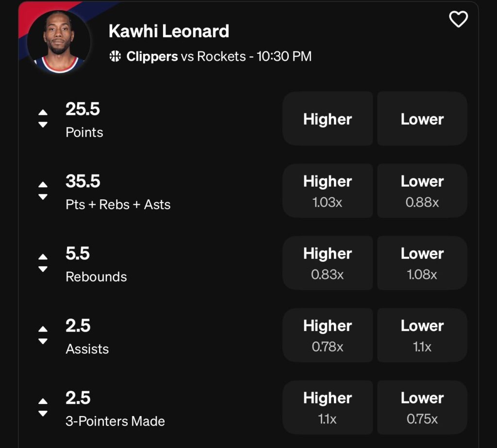Select Higher 1.03x on Pts + Rebs + Asts
497x448 pixels.
point(328,191)
